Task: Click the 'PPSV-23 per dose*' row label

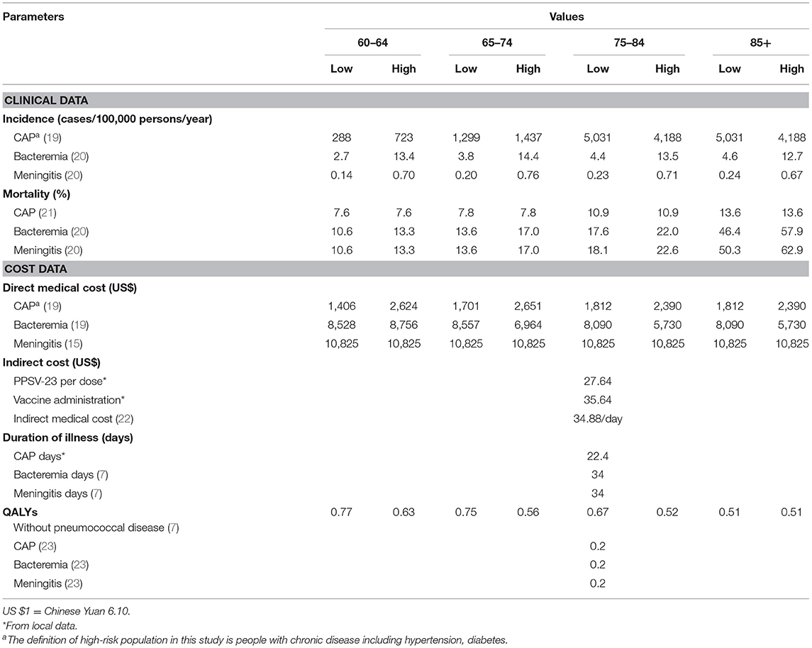Action: tap(60, 381)
